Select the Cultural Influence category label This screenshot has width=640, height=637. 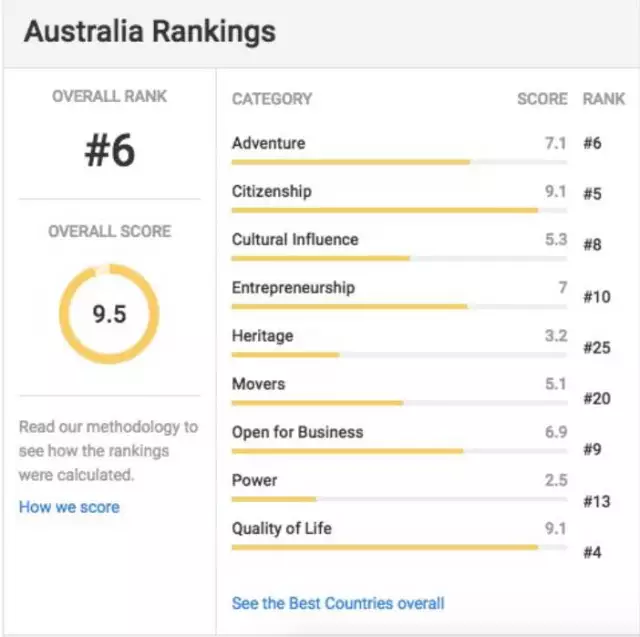pyautogui.click(x=295, y=240)
